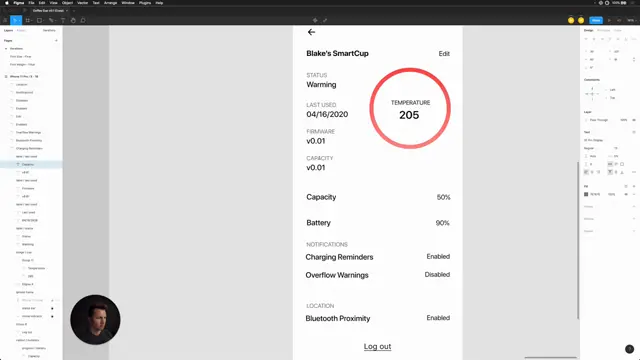Click the Create Component icon in toolbar center

pos(315,20)
